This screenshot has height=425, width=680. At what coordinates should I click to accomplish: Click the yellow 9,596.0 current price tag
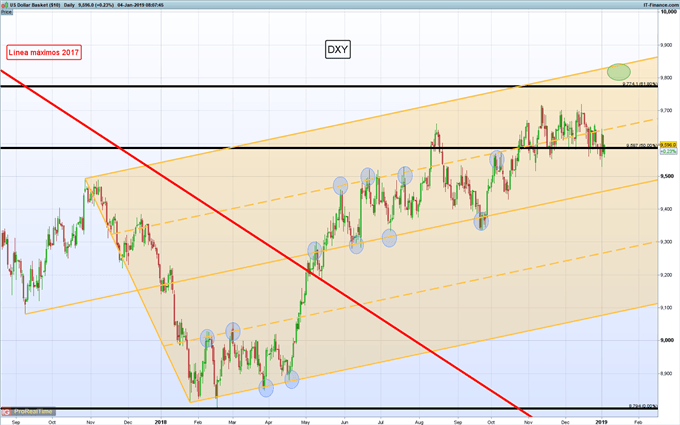tap(668, 145)
